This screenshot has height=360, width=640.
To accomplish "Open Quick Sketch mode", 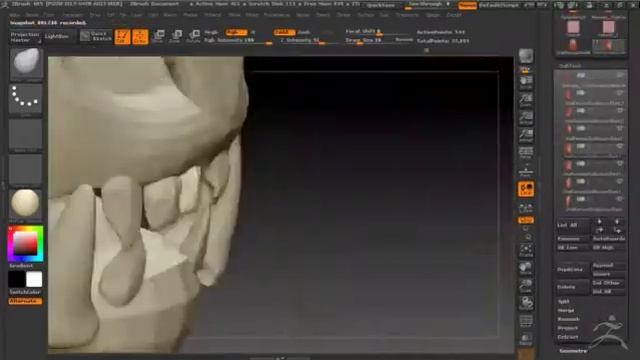I will click(x=96, y=36).
